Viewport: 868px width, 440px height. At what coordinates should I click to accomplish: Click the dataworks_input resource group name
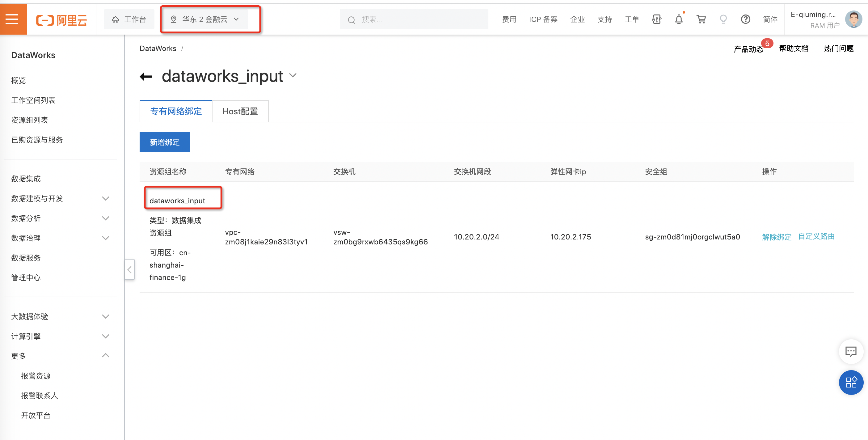click(x=177, y=201)
